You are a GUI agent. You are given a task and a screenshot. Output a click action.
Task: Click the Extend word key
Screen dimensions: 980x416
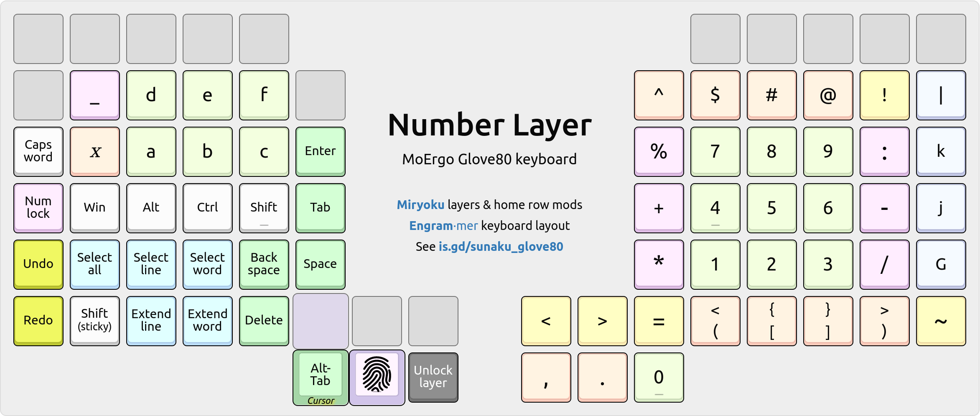[208, 321]
